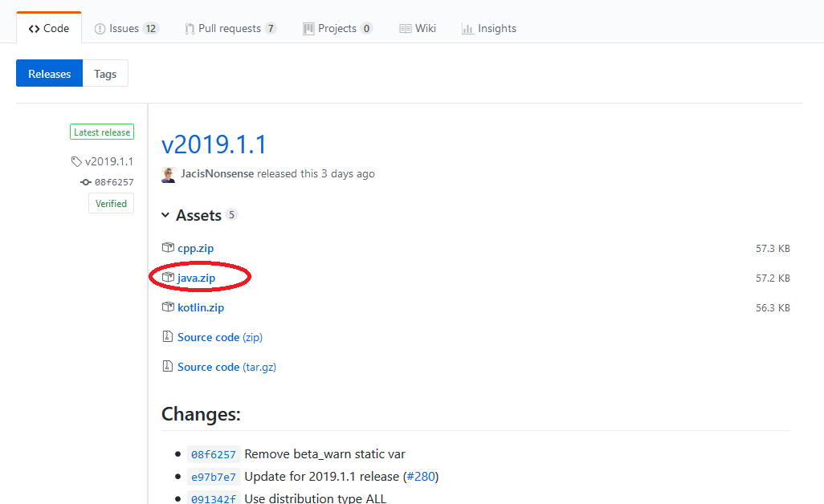
Task: Click the Releases button
Action: 50,74
